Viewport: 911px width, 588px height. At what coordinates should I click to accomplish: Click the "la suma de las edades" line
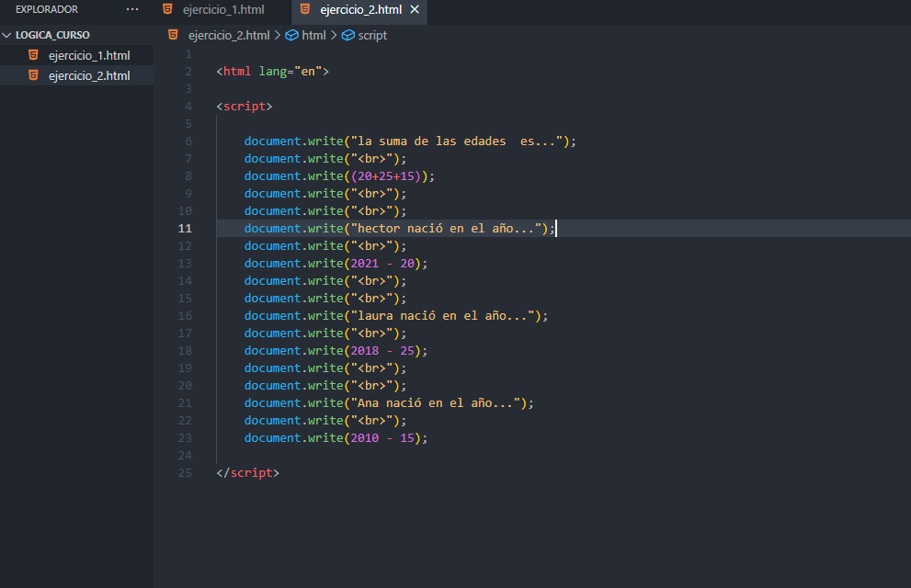coord(410,141)
